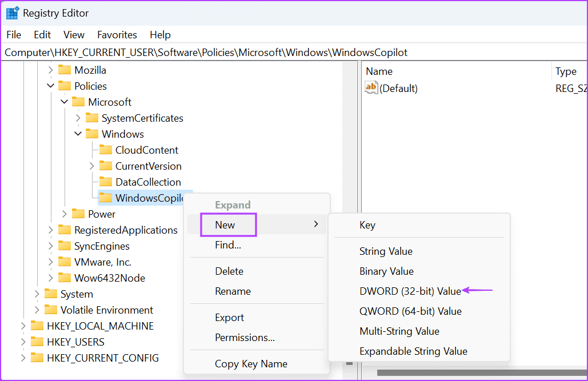Click the registry path address bar

(294, 52)
